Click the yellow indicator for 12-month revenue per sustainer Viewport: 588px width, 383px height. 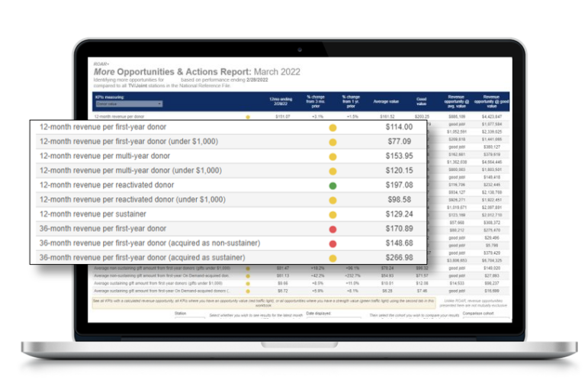pyautogui.click(x=333, y=214)
